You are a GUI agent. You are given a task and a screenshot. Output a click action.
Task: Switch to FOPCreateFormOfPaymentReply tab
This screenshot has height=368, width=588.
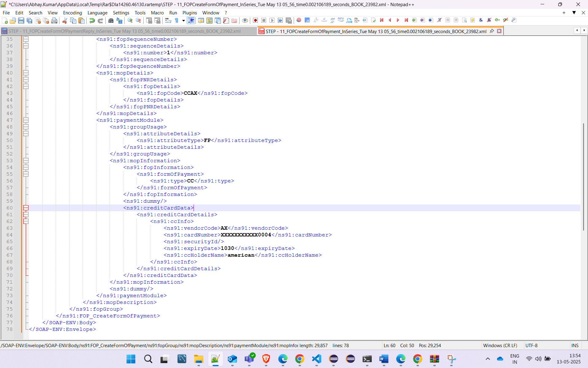tap(128, 31)
